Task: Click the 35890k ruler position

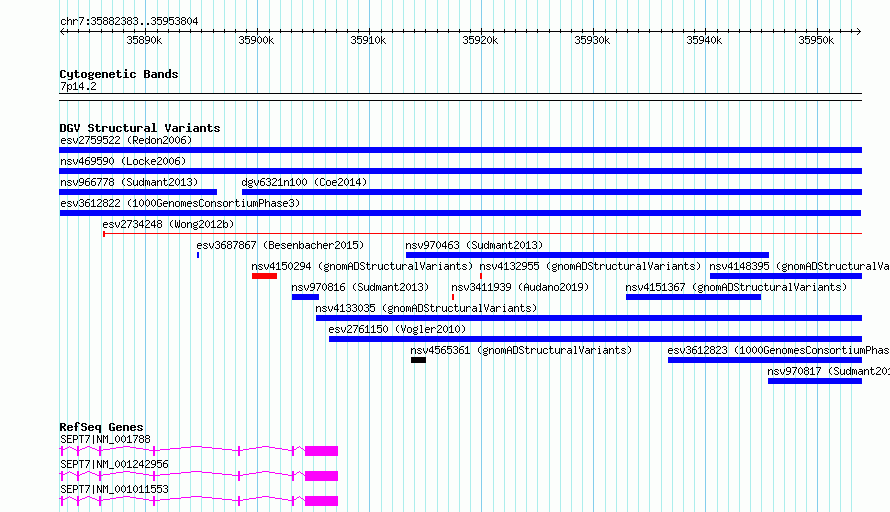Action: coord(144,40)
